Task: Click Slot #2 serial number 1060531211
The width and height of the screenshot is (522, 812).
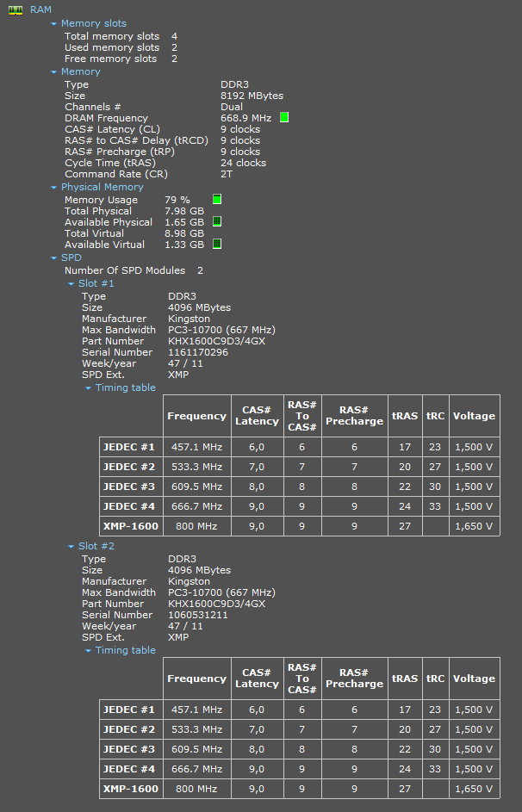Action: point(197,615)
